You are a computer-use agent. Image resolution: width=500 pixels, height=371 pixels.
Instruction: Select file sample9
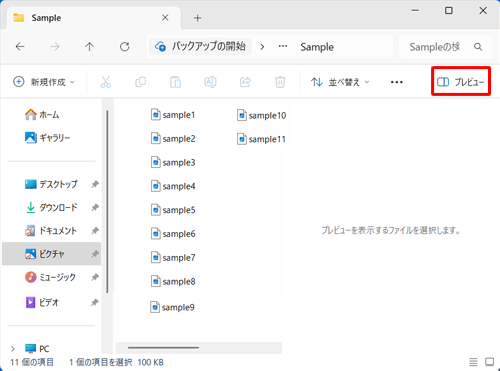tap(172, 307)
